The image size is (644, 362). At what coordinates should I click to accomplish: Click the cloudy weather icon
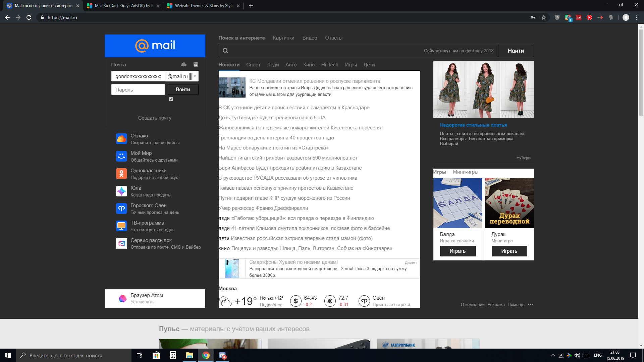pyautogui.click(x=225, y=301)
